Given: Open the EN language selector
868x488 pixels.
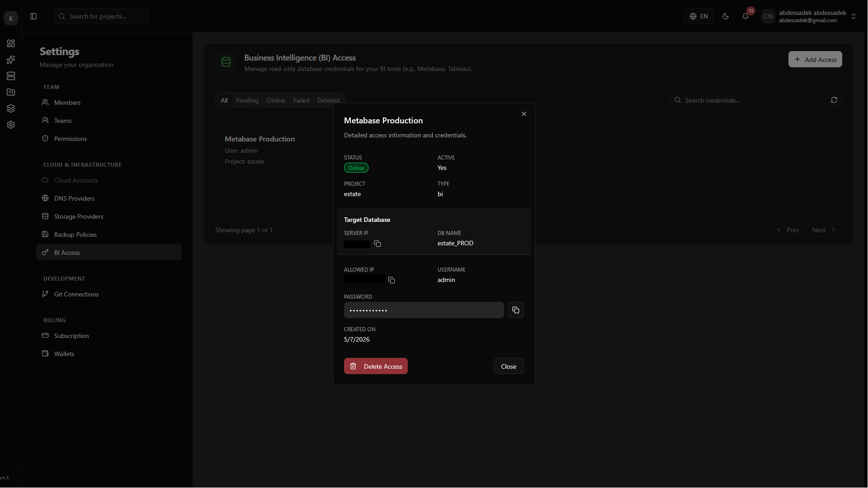Looking at the screenshot, I should coord(698,16).
